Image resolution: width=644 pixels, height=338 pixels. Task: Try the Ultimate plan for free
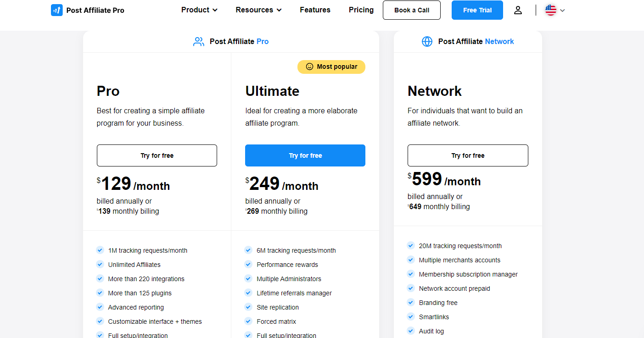pos(305,155)
